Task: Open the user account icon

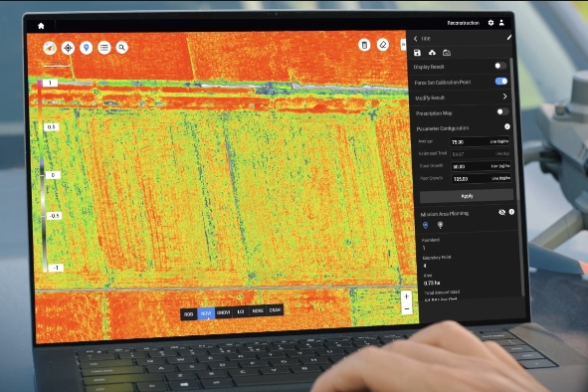Action: click(501, 23)
